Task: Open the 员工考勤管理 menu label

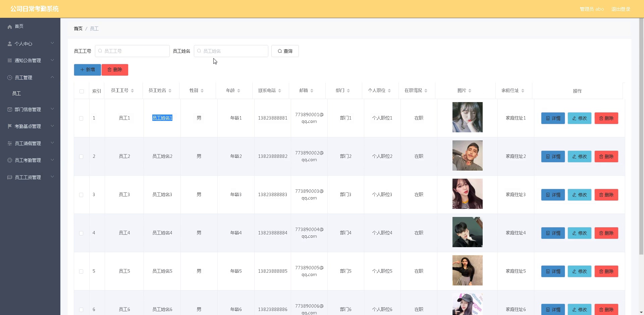Action: [28, 160]
